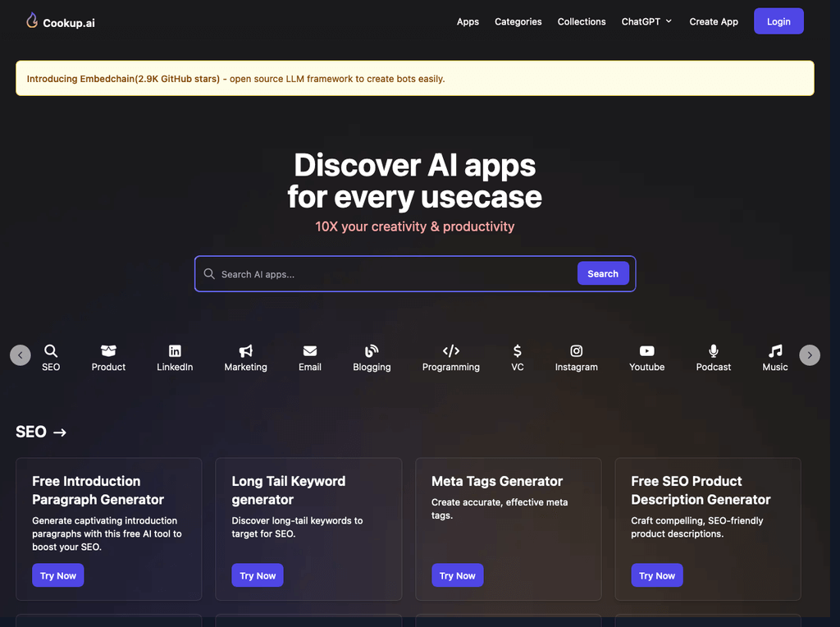Select the Email envelope icon
The width and height of the screenshot is (840, 627).
[309, 351]
